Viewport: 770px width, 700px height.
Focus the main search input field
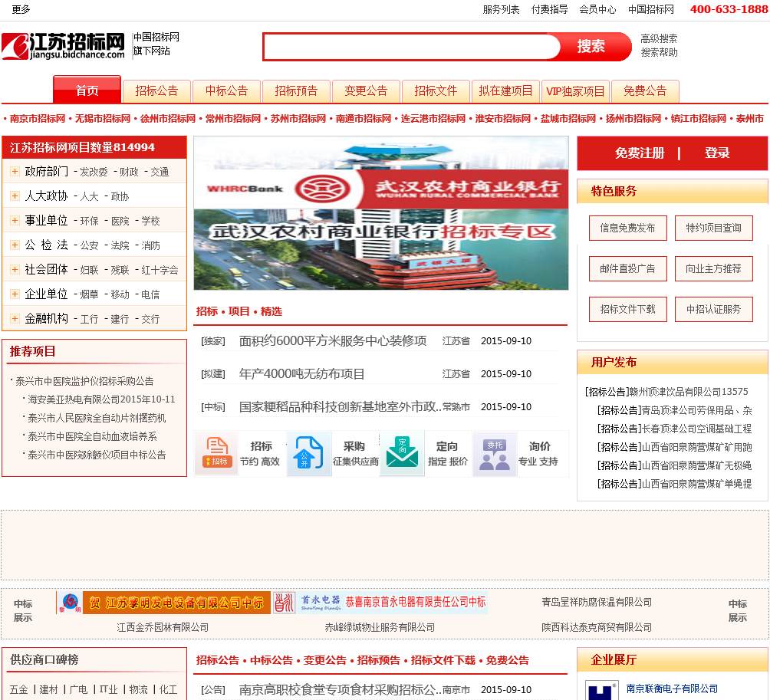pyautogui.click(x=410, y=47)
